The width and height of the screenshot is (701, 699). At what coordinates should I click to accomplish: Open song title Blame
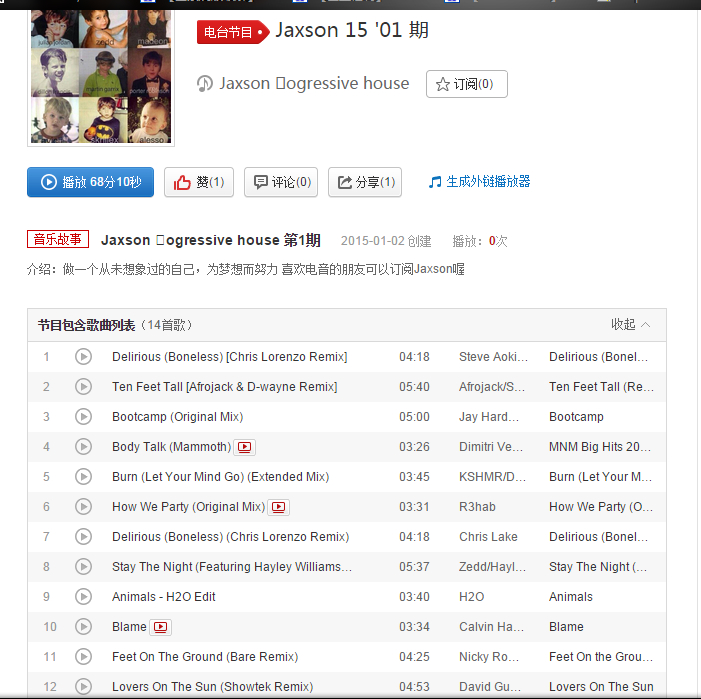pos(129,627)
